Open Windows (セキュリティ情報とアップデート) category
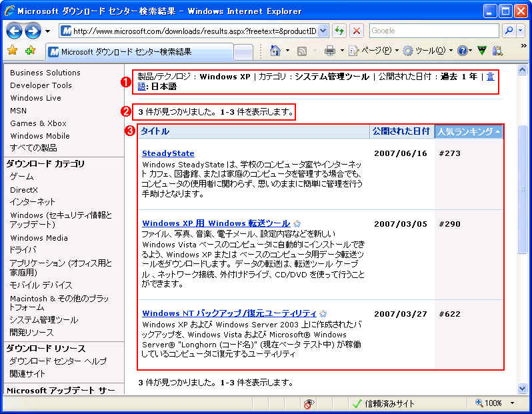The image size is (532, 414). [61, 219]
